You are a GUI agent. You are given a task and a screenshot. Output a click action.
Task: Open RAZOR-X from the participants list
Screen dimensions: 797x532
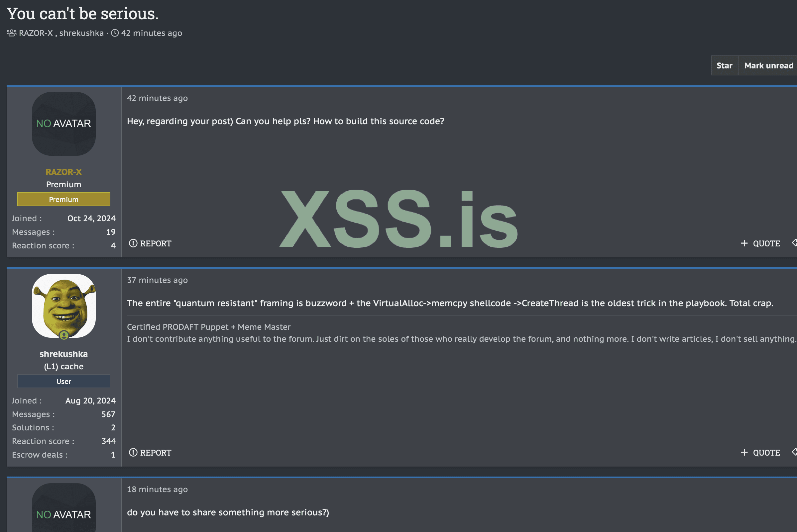[x=36, y=33]
